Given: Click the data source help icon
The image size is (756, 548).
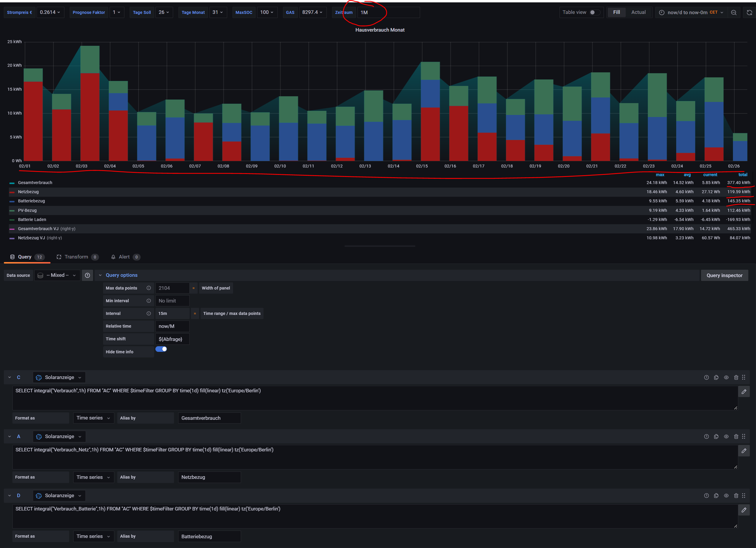Looking at the screenshot, I should coord(87,275).
